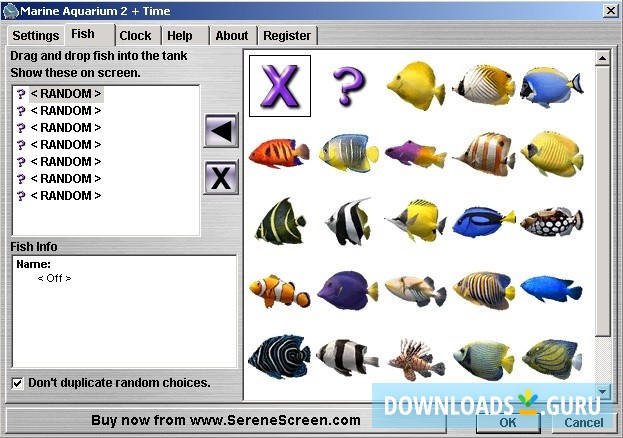
Task: Select the blue regal tang with yellow tail
Action: click(x=484, y=222)
